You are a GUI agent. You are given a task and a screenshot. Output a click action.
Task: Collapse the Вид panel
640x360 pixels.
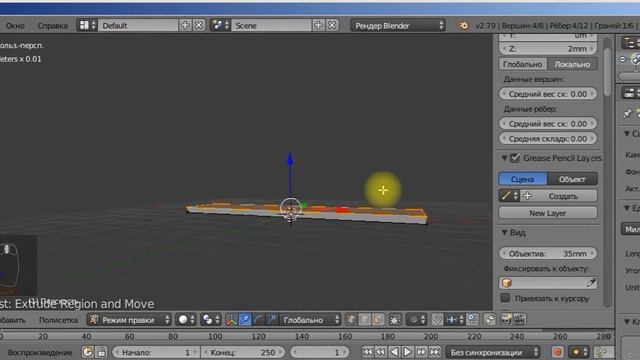[x=504, y=232]
